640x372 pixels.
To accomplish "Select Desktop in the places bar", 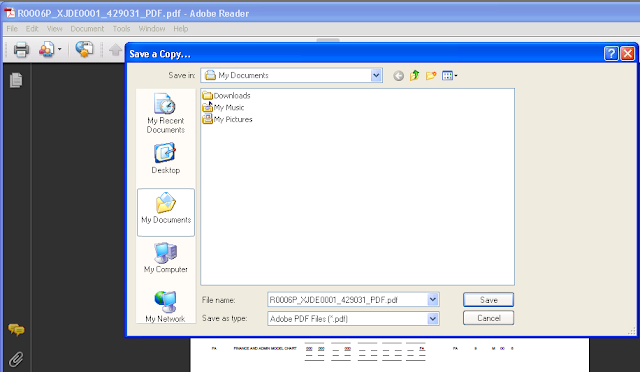I will (x=165, y=158).
